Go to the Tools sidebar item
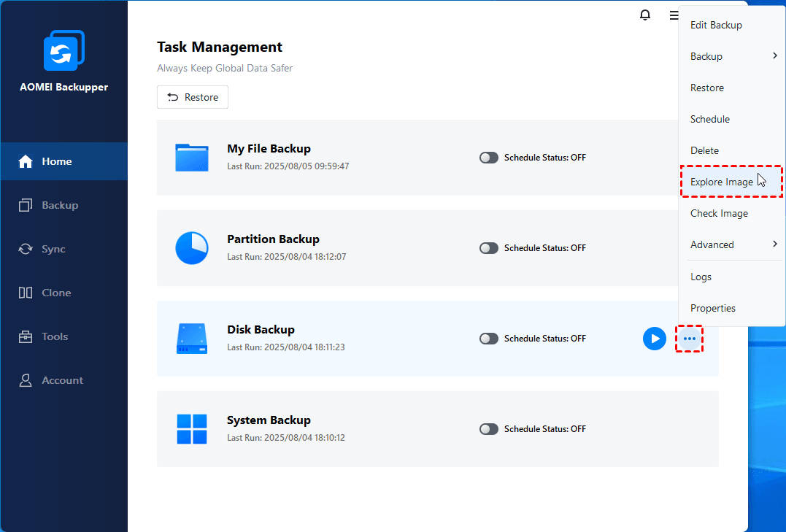 click(x=55, y=336)
